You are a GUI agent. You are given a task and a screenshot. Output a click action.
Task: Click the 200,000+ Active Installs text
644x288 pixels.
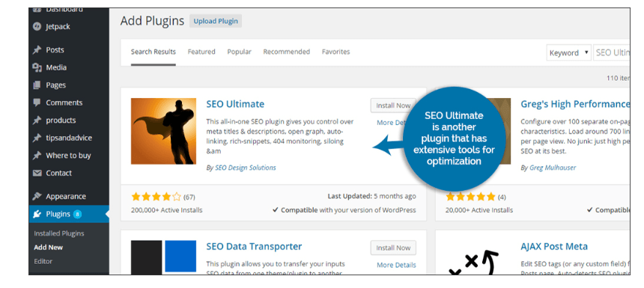point(166,210)
